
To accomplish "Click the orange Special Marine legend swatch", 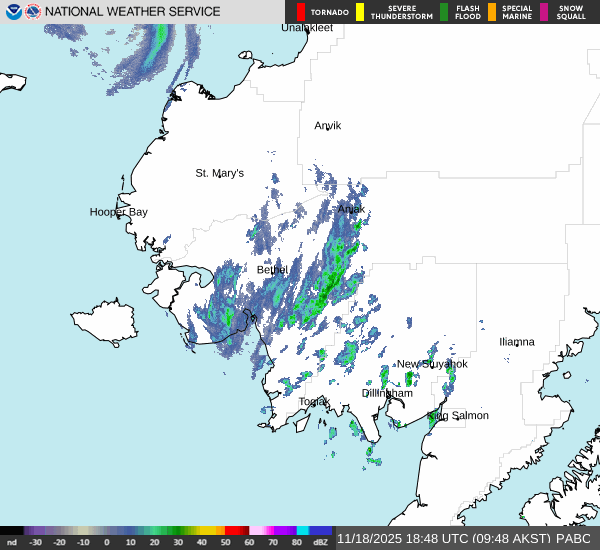I will (x=491, y=12).
